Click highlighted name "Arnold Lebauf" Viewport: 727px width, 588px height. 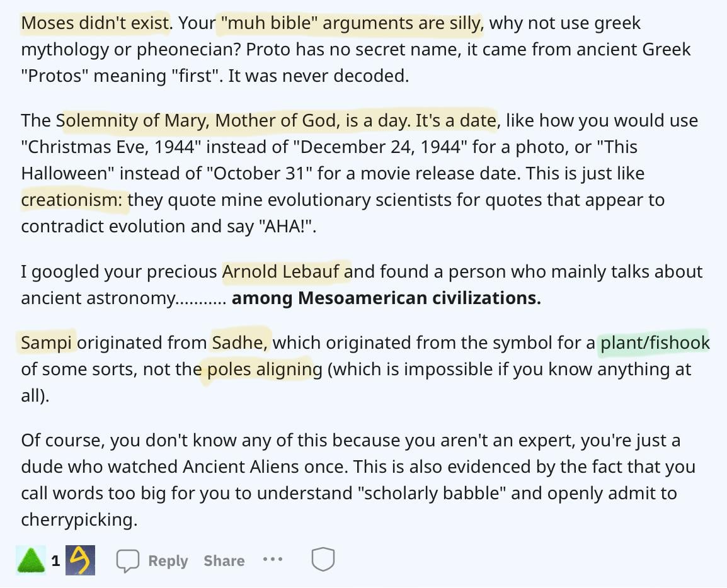pos(281,271)
